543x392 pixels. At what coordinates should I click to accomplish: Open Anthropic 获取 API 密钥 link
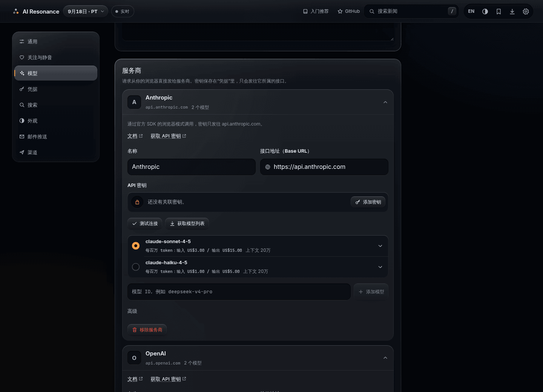168,136
